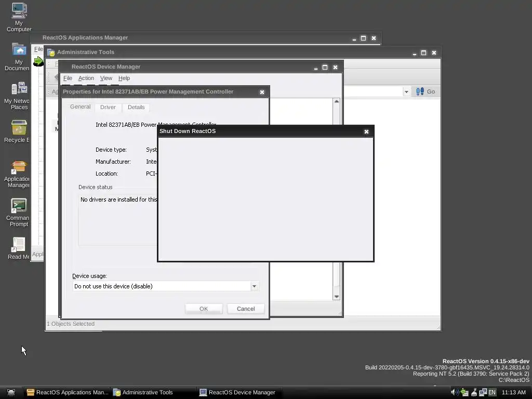Open View menu in Device Manager
The width and height of the screenshot is (532, 399).
(x=106, y=78)
